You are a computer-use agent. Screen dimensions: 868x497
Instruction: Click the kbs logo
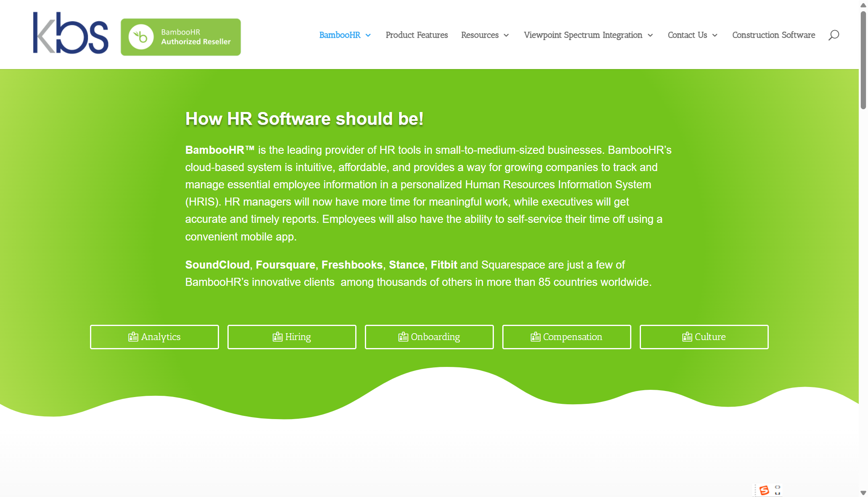tap(70, 33)
